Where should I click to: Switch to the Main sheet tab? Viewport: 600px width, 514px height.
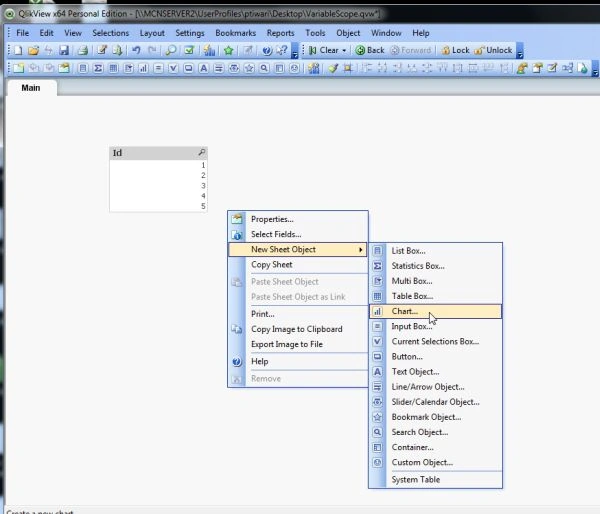[x=31, y=88]
